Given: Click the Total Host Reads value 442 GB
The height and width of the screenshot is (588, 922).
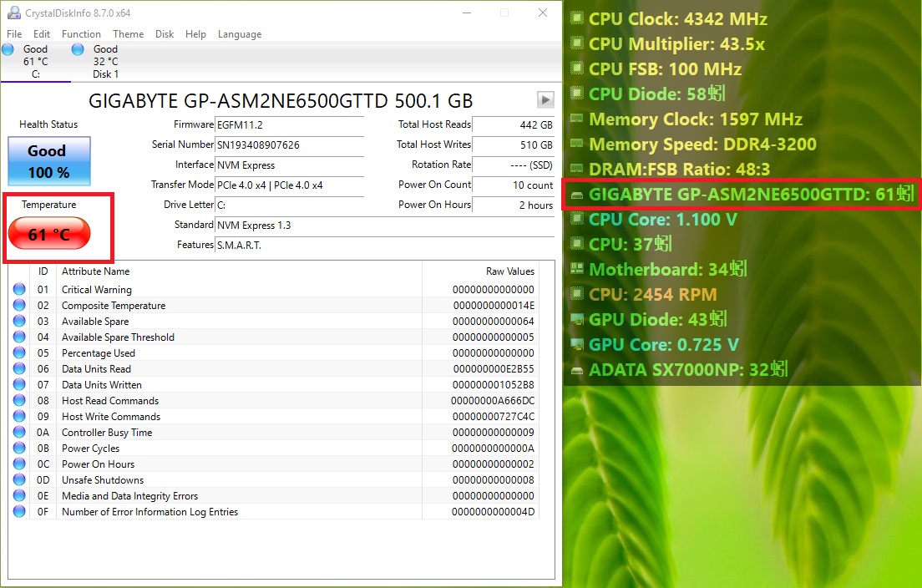Looking at the screenshot, I should pos(514,124).
